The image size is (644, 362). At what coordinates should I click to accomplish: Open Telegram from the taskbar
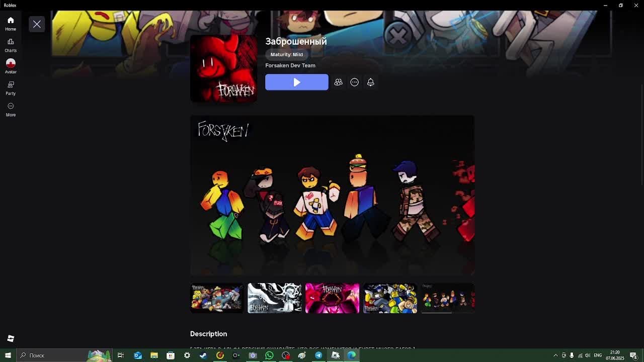318,355
